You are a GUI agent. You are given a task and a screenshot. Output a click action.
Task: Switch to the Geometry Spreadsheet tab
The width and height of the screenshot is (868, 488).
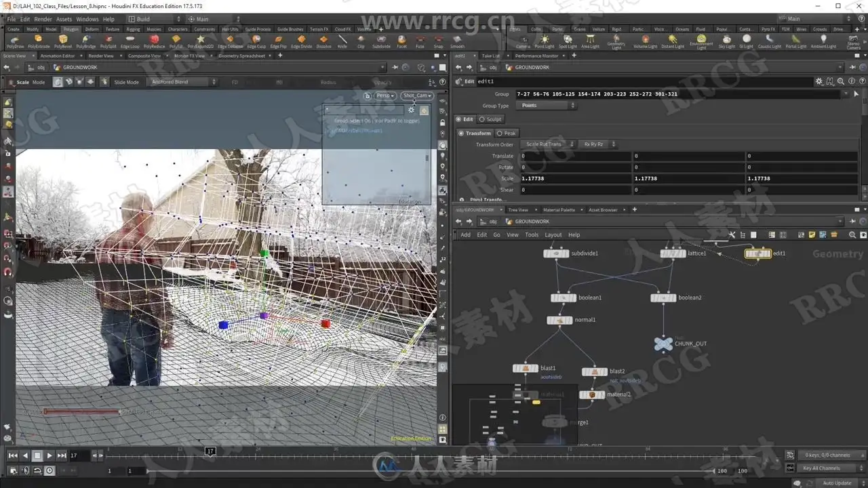coord(241,56)
